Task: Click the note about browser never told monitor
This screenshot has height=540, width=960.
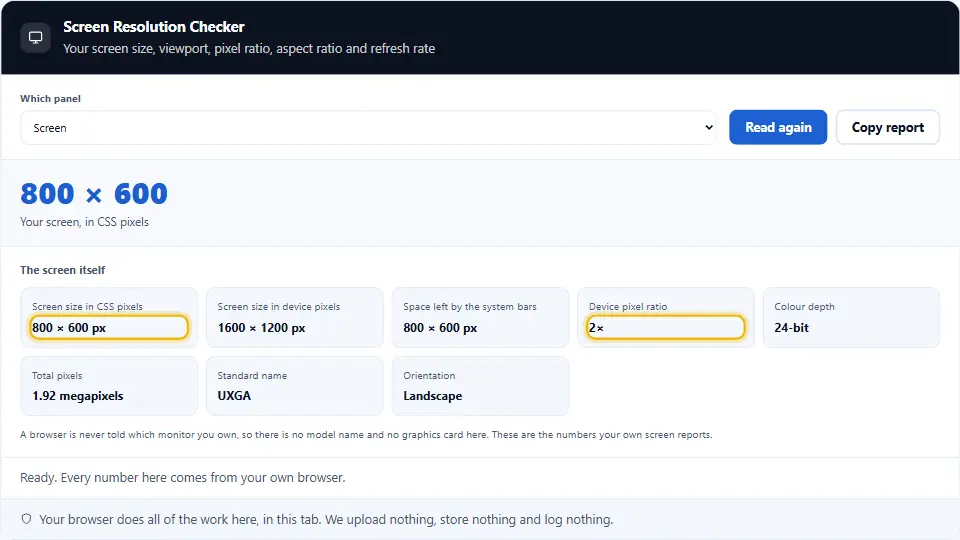Action: (366, 435)
